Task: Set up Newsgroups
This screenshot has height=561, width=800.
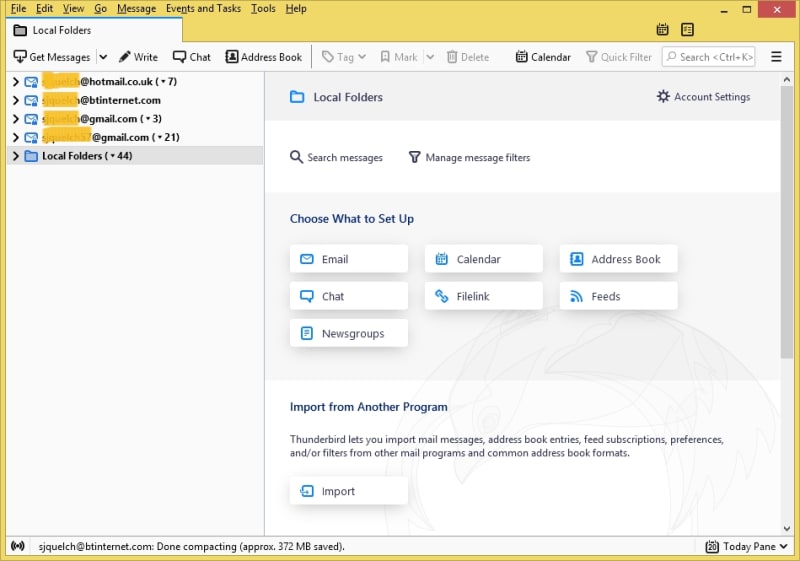Action: [x=349, y=334]
